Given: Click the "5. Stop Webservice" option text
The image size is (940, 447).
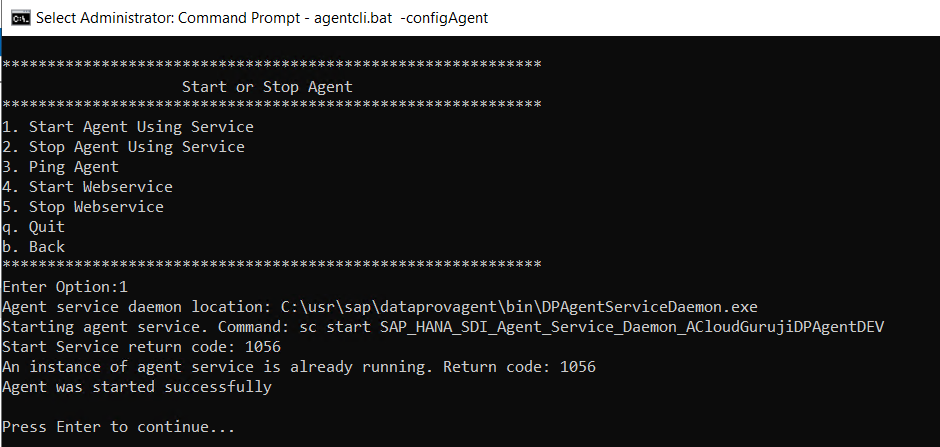Looking at the screenshot, I should [x=83, y=207].
